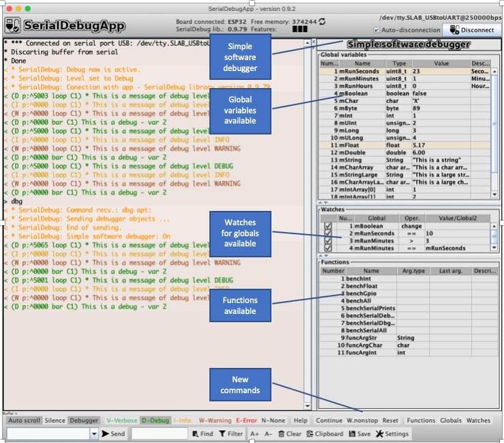The image size is (504, 443).
Task: Toggle the Auto scroll button
Action: (23, 420)
